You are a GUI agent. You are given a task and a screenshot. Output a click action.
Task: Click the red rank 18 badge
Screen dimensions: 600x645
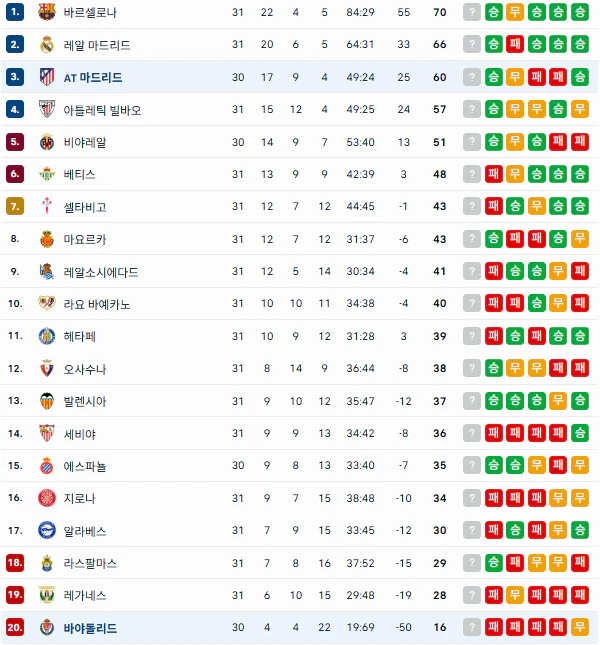click(x=15, y=562)
